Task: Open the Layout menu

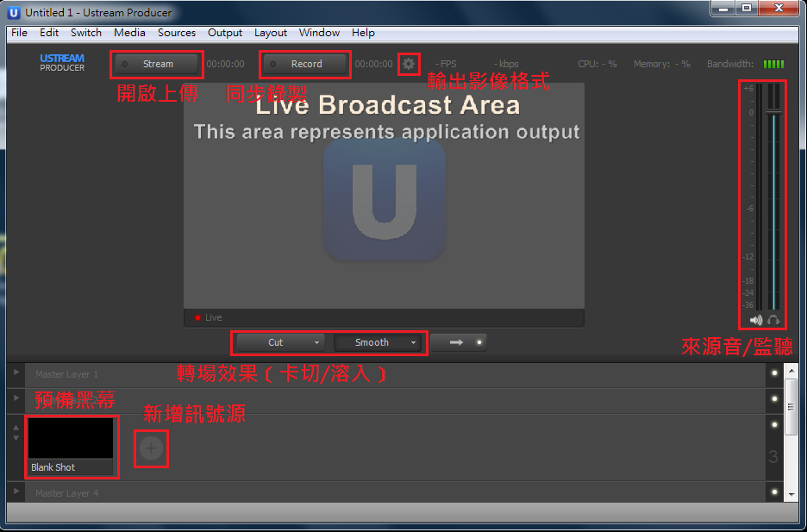Action: tap(270, 33)
